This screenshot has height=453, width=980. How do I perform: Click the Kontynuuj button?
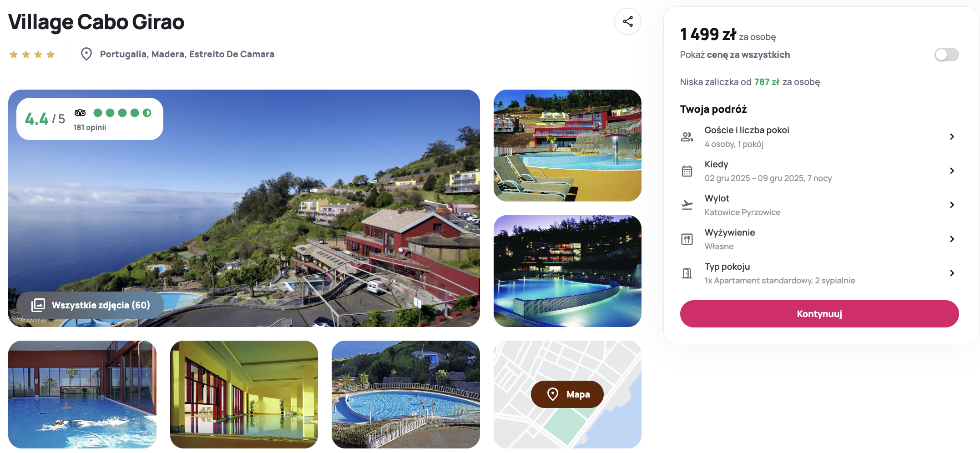pyautogui.click(x=819, y=314)
